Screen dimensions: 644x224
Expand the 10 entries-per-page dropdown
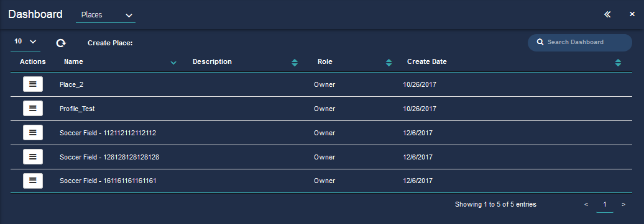(x=25, y=42)
